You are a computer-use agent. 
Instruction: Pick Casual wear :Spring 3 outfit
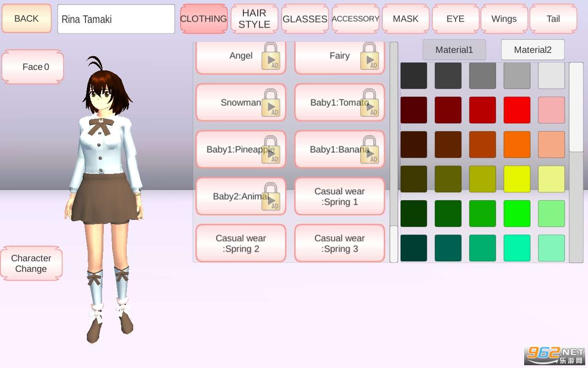(339, 243)
